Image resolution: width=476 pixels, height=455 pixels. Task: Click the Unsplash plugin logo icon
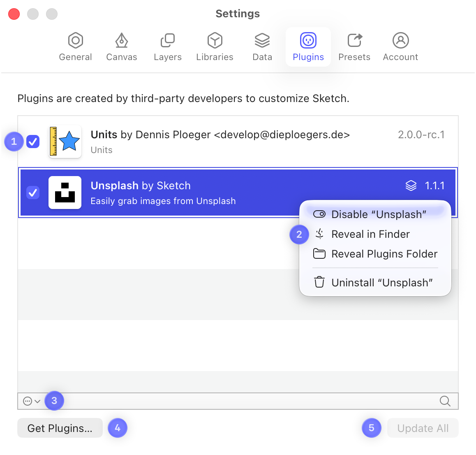(x=65, y=193)
